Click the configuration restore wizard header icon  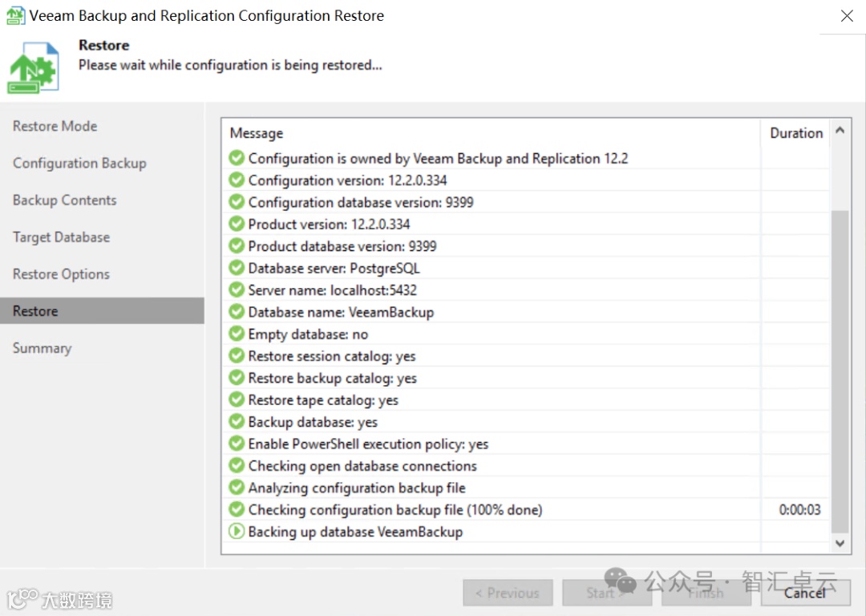[x=33, y=67]
